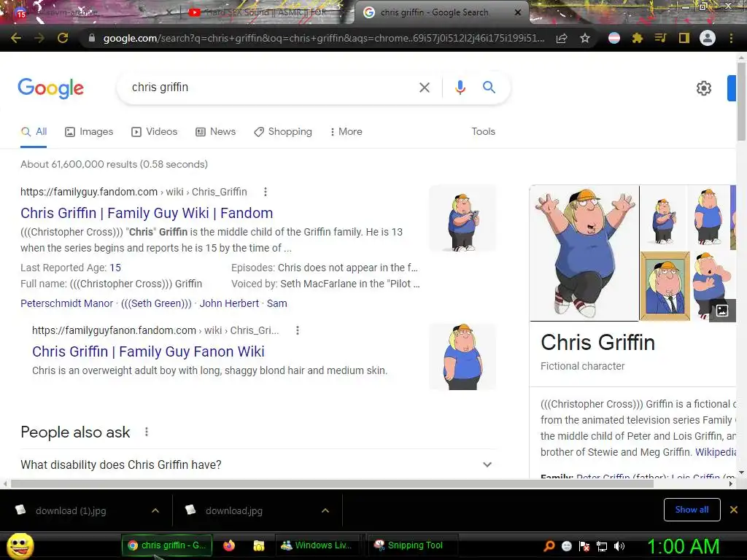This screenshot has width=747, height=560.
Task: Open the Windows Live taskbar item
Action: [x=317, y=545]
